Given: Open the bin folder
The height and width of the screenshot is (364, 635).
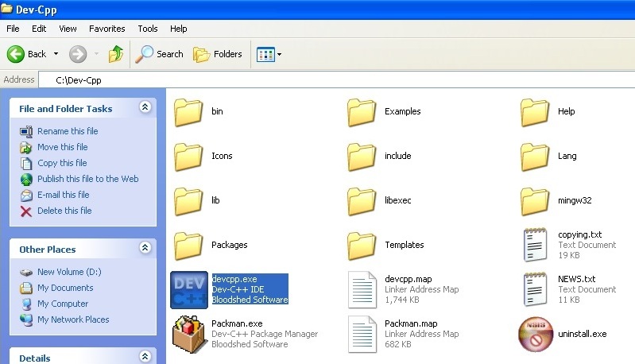Looking at the screenshot, I should click(188, 112).
